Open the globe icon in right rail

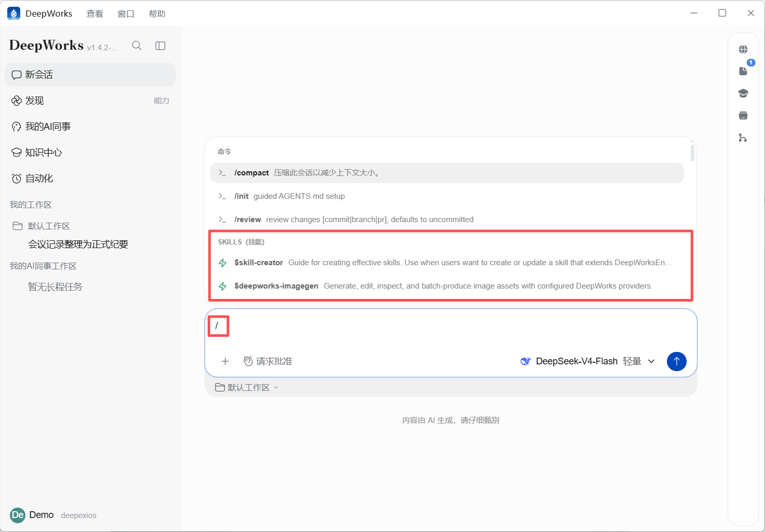(x=743, y=49)
